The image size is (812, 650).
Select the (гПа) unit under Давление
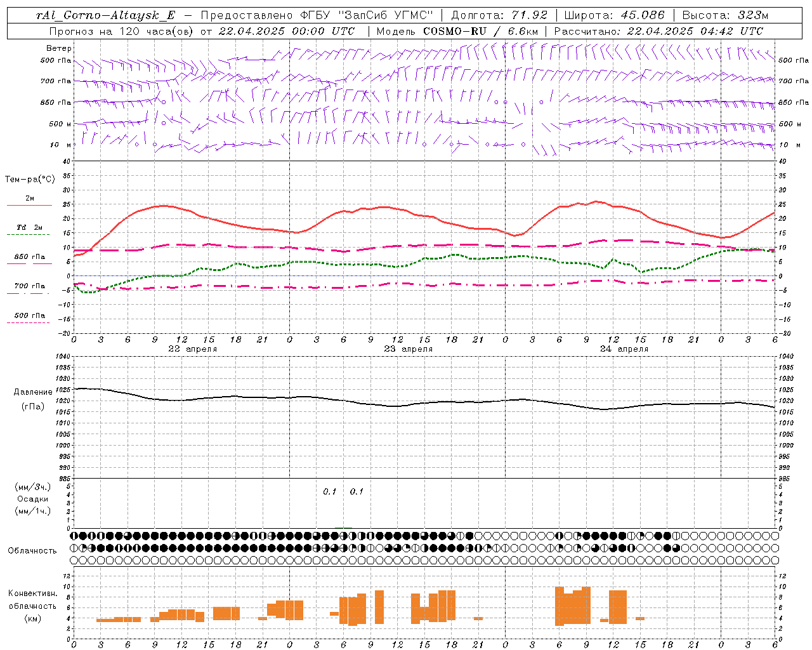coord(33,406)
